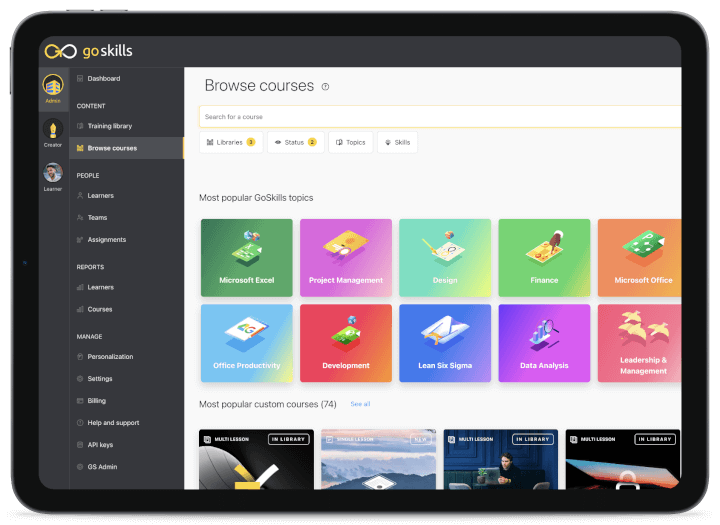The width and height of the screenshot is (720, 525).
Task: Open the Development topic card
Action: [x=346, y=343]
